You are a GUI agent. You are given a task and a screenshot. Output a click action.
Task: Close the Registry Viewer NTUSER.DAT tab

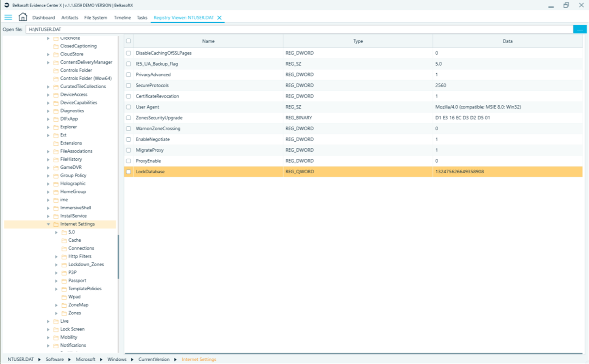pyautogui.click(x=220, y=18)
